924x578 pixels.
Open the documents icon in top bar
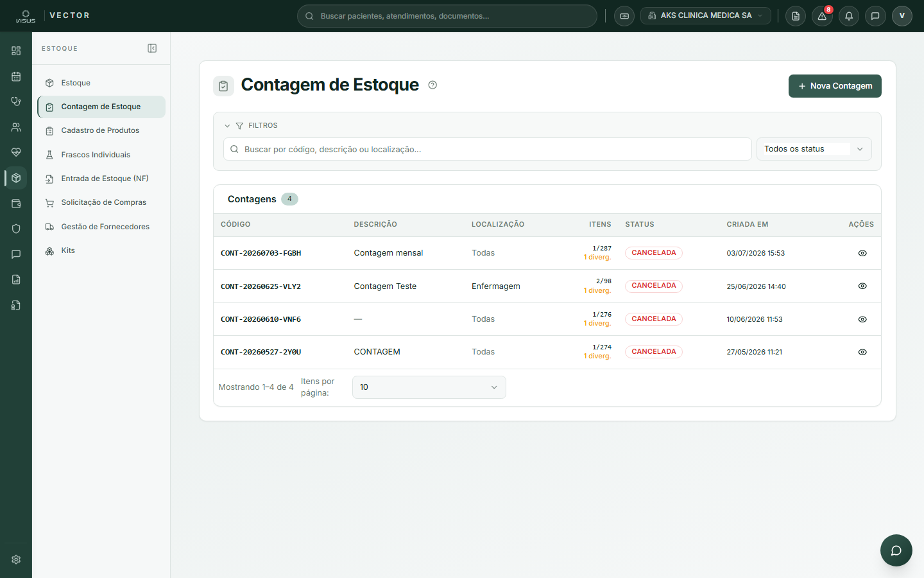(796, 16)
